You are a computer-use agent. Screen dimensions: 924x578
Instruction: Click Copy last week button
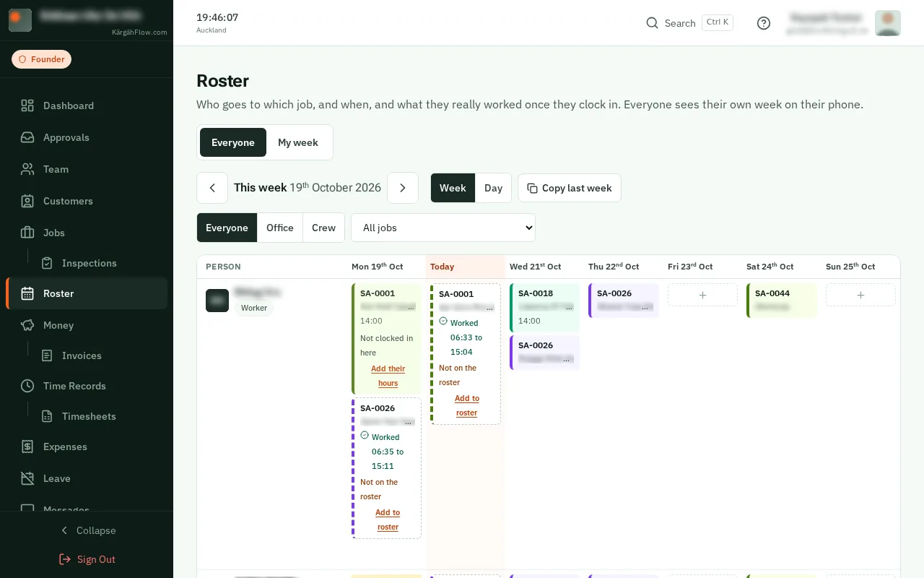point(570,188)
